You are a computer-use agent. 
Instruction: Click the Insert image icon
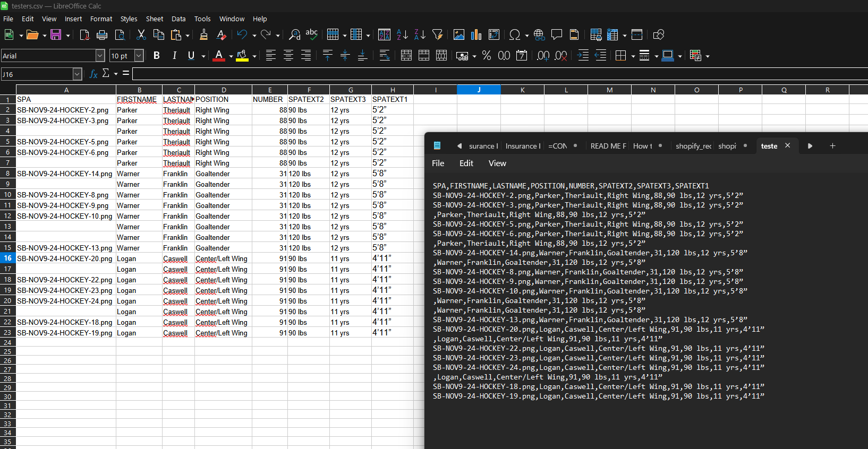459,35
